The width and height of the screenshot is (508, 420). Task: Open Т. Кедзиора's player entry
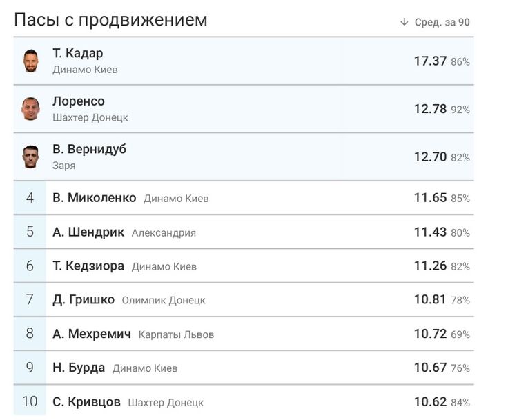click(x=88, y=266)
